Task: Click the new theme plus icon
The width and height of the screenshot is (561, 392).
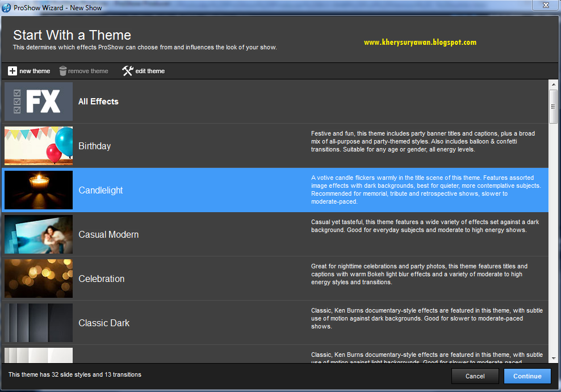Action: [x=12, y=71]
